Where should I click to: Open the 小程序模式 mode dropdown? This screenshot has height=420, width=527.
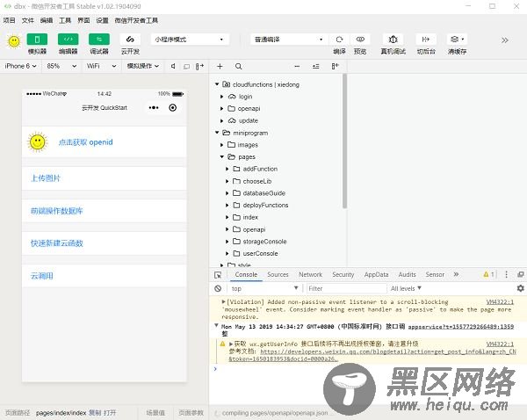[191, 40]
